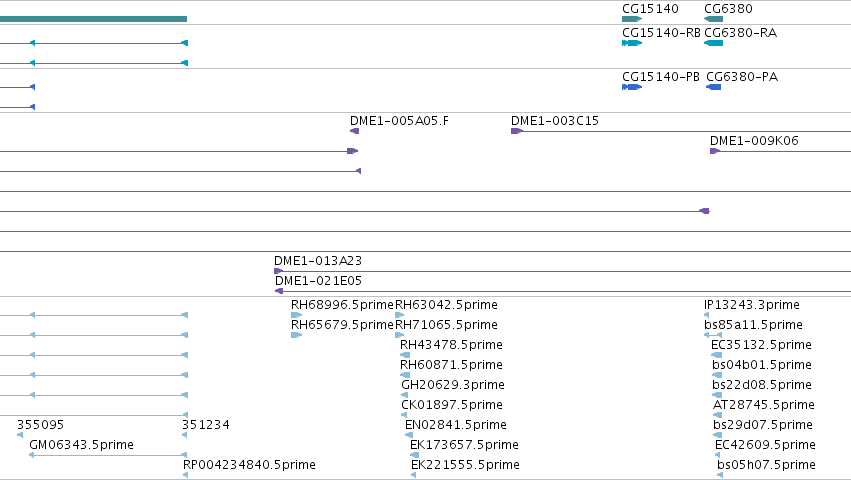851x480 pixels.
Task: Select the CG15140 gene arrow glyph
Action: (632, 19)
